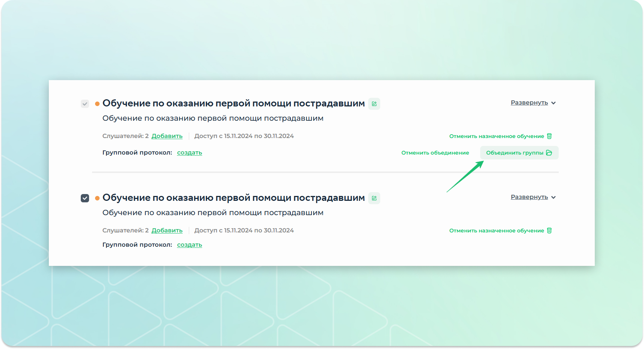Click Отменить объединение
644x349 pixels.
click(x=435, y=153)
